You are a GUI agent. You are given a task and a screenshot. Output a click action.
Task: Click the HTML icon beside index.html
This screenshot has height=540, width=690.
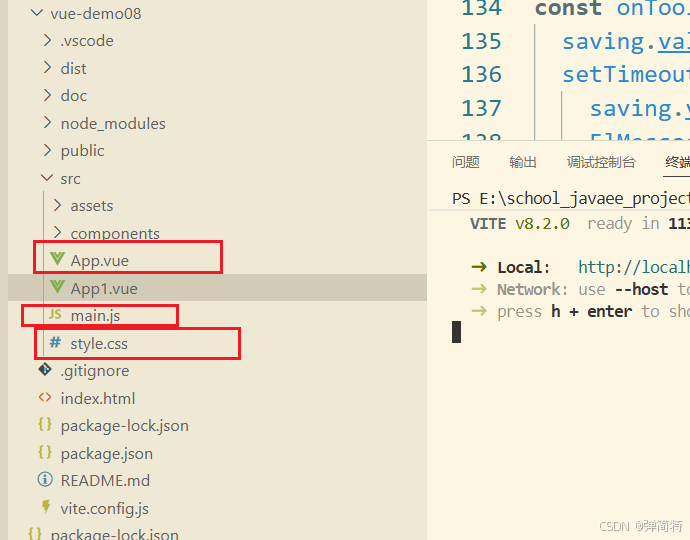pos(45,397)
